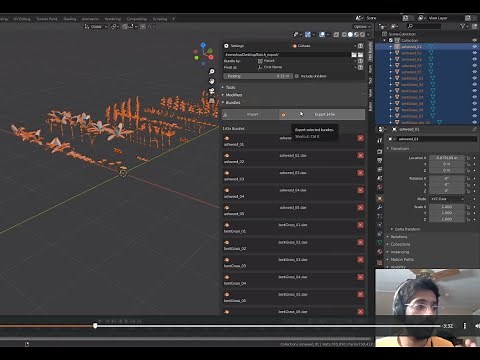Screen dimensions: 480x360
Task: Open the Object Data properties green triangle icon
Action: [380, 242]
